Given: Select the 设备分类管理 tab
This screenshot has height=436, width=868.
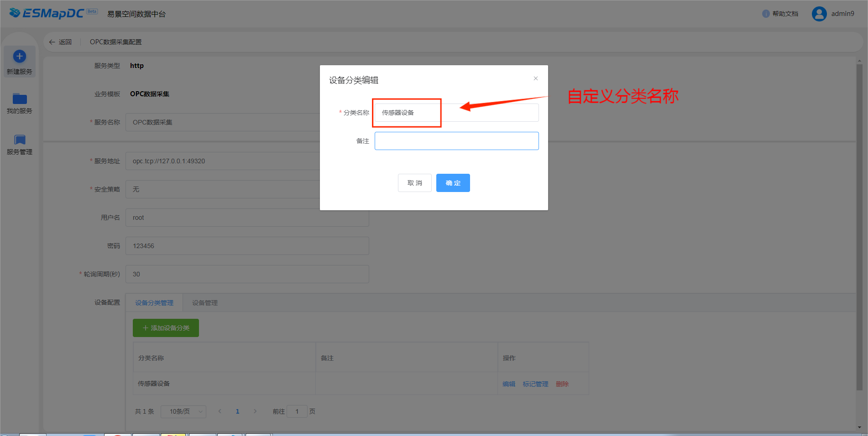Looking at the screenshot, I should pyautogui.click(x=154, y=303).
